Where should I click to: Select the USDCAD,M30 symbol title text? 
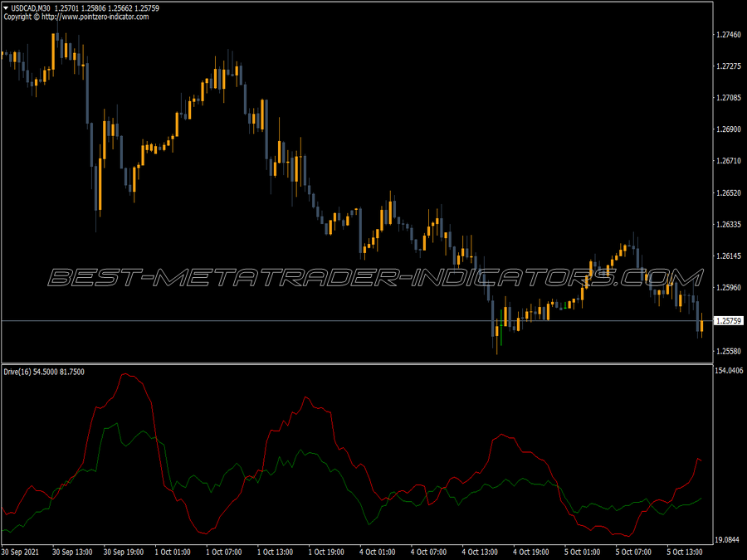point(31,8)
